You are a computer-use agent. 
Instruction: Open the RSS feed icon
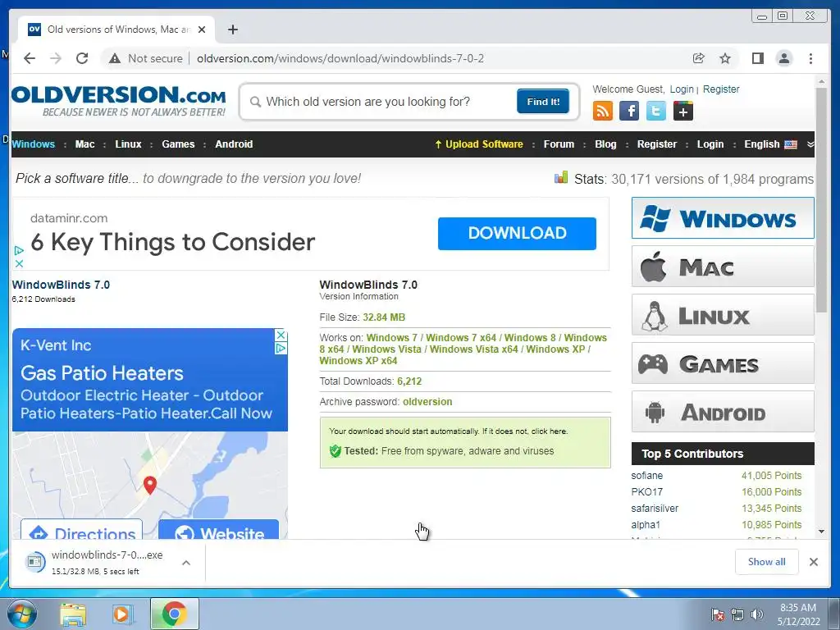click(x=603, y=111)
